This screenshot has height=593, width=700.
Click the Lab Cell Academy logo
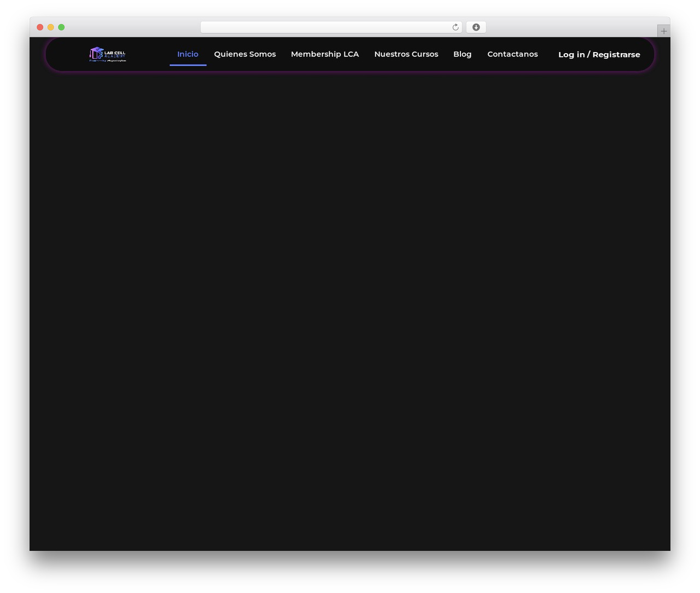[x=108, y=54]
